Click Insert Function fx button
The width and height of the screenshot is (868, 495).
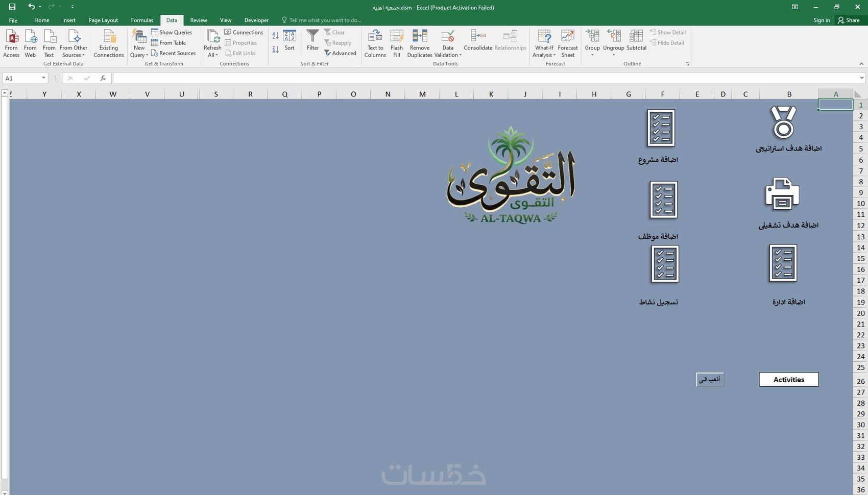click(x=103, y=78)
